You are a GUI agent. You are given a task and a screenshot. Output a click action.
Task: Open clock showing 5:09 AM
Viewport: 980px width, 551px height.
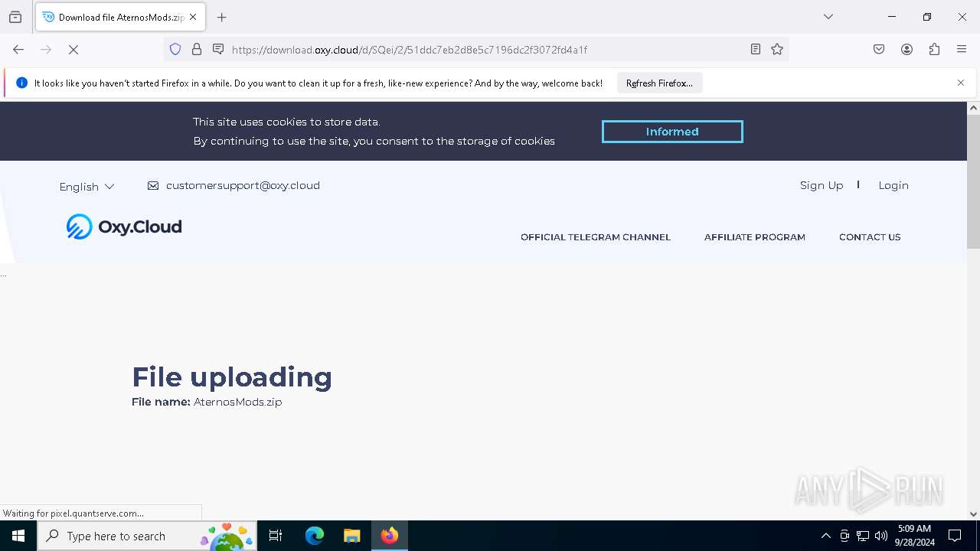pos(914,536)
